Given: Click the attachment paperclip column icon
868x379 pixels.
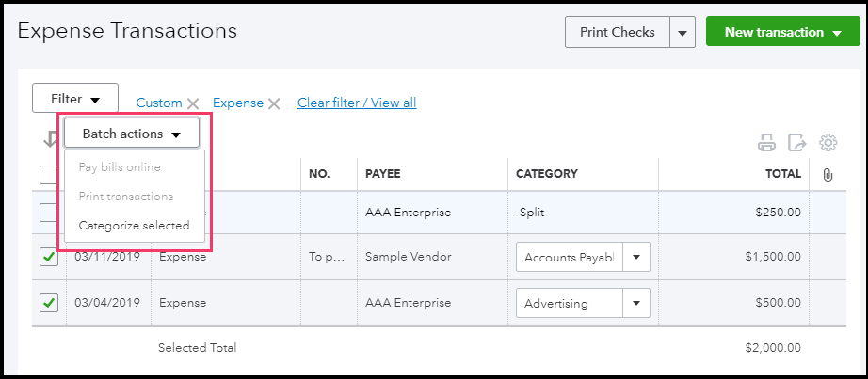Looking at the screenshot, I should pyautogui.click(x=828, y=174).
